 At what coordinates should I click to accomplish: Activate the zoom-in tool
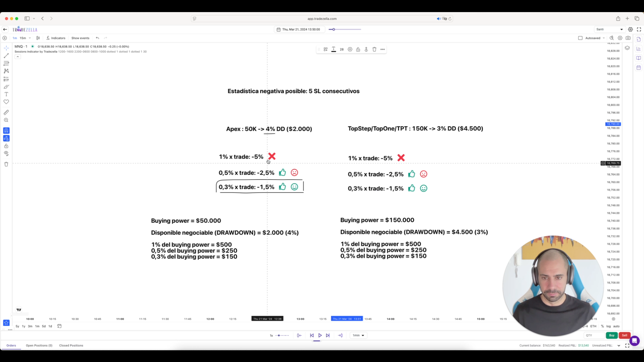point(6,120)
